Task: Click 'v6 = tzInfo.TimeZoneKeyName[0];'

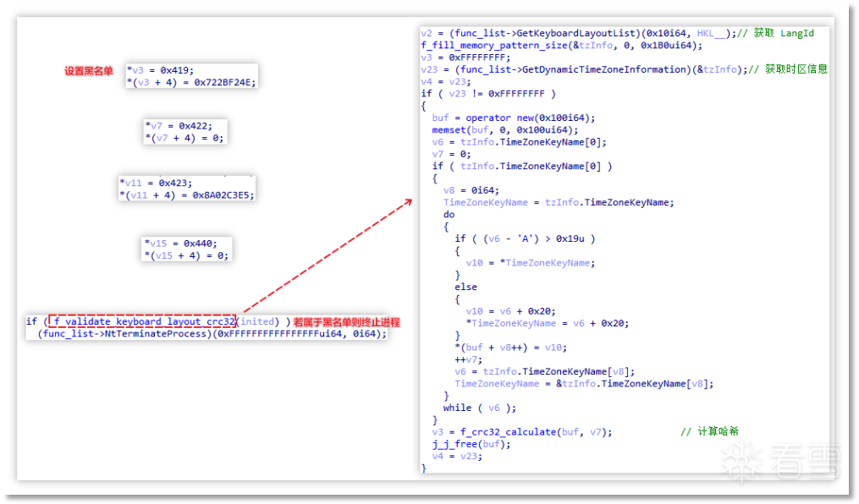Action: pos(520,142)
